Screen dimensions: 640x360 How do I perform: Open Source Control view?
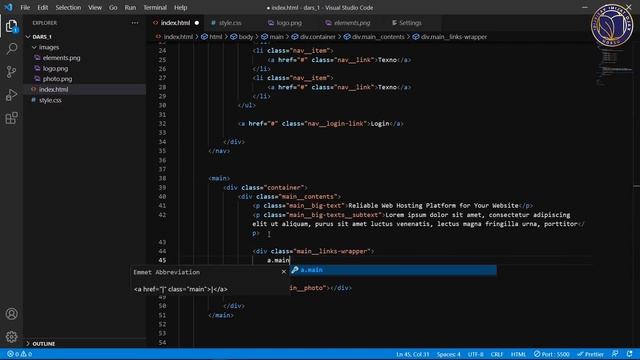(11, 72)
